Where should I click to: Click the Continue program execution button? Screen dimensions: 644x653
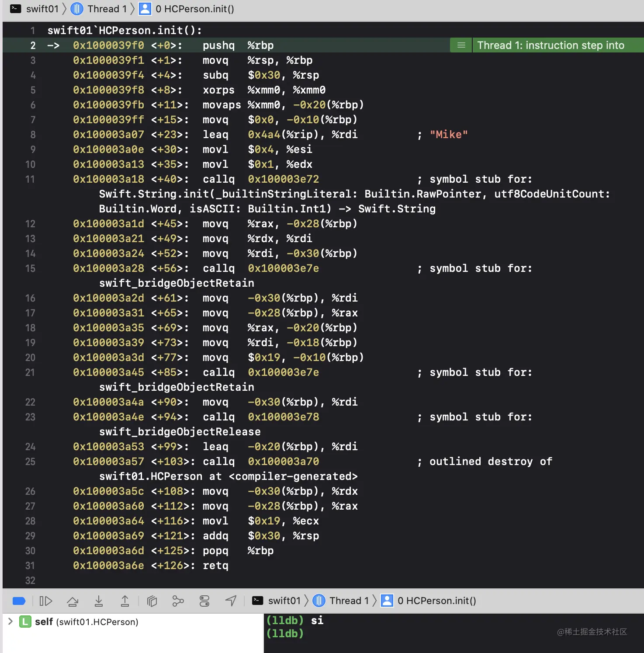click(x=46, y=601)
